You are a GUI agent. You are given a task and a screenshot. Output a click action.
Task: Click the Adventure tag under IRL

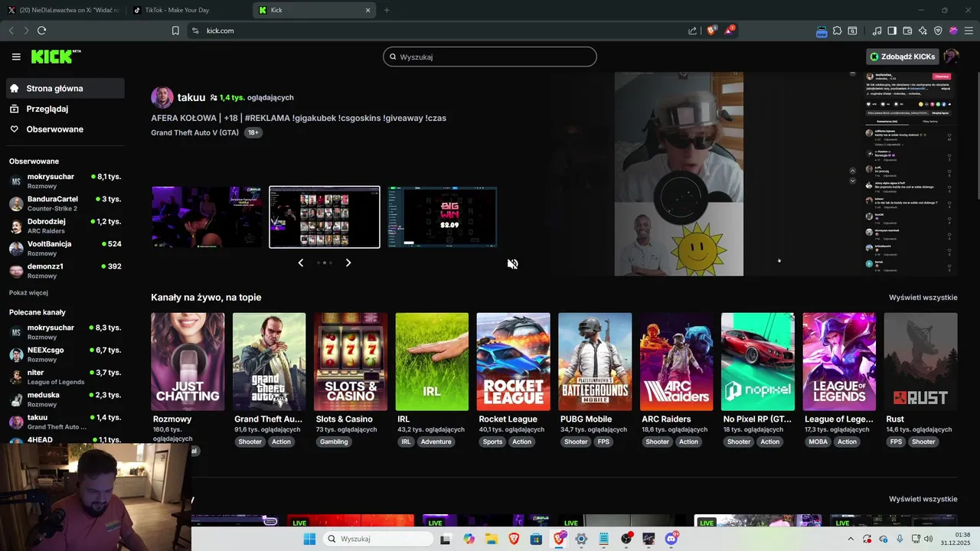point(436,442)
